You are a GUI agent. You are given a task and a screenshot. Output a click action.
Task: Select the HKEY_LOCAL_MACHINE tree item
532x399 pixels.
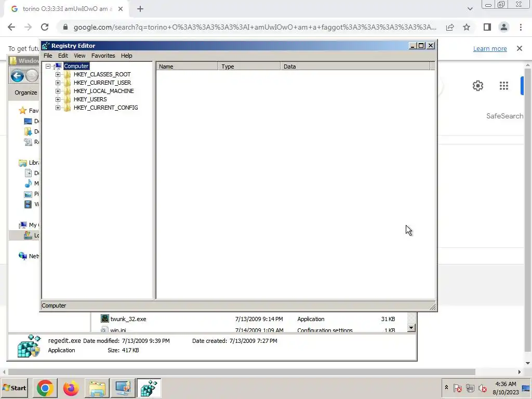[x=103, y=91]
